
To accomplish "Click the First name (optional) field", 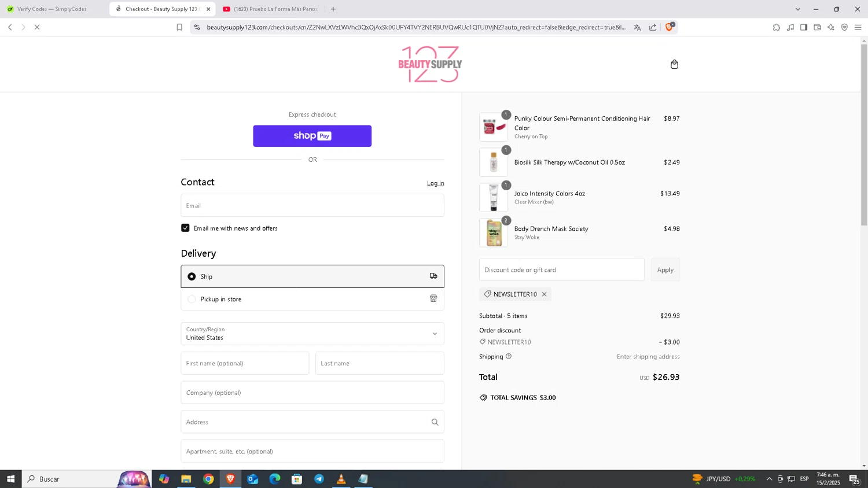I will tap(245, 363).
